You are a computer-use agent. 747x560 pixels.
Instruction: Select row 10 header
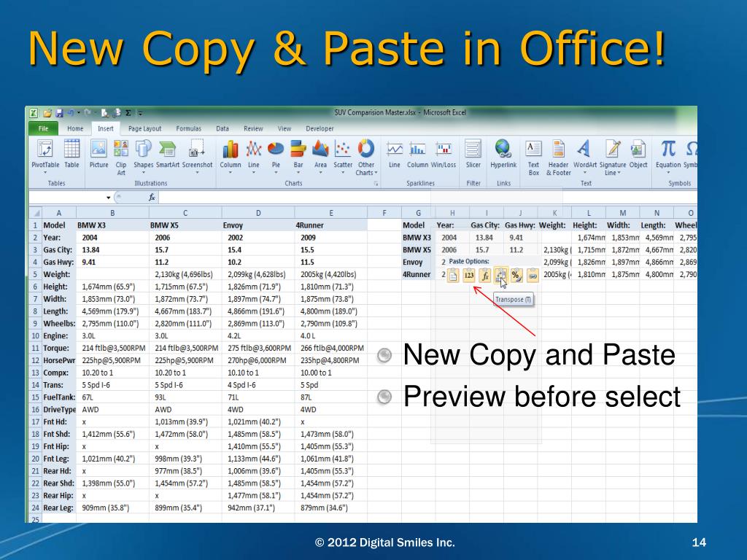tap(35, 335)
